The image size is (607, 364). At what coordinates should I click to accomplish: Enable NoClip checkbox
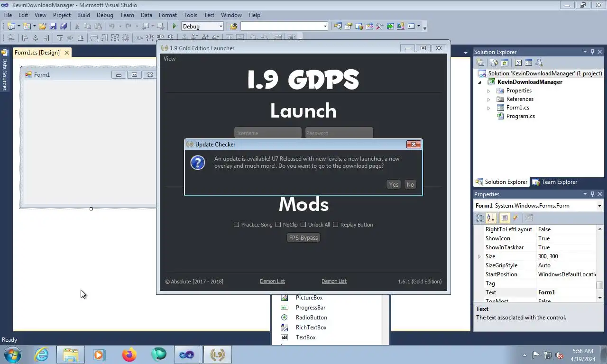tap(278, 225)
